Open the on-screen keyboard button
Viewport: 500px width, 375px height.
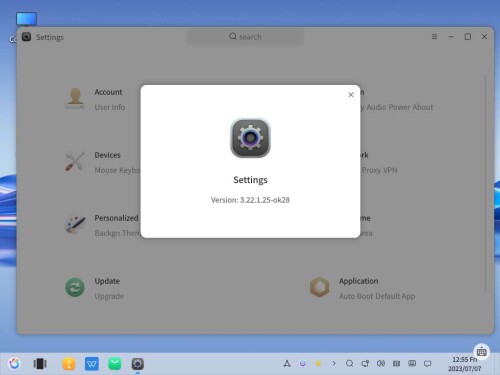pos(481,351)
